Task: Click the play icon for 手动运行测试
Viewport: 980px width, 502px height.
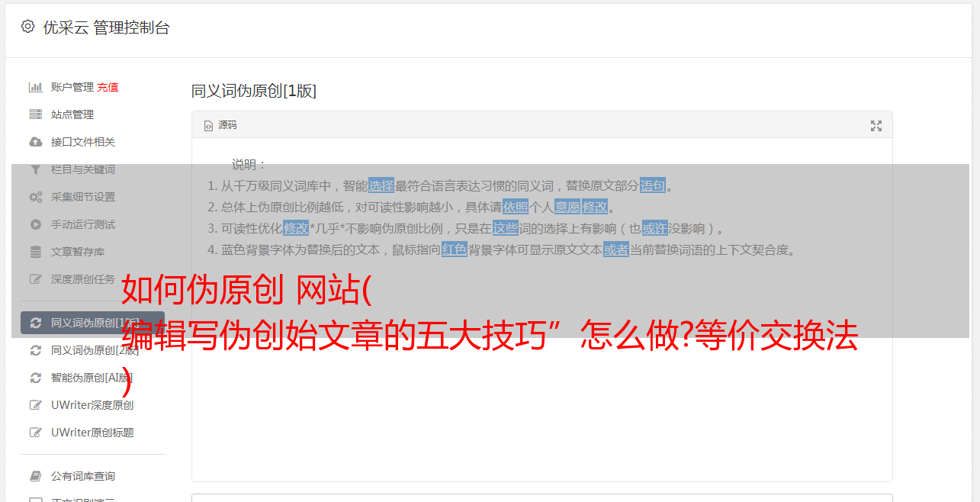Action: pos(35,224)
